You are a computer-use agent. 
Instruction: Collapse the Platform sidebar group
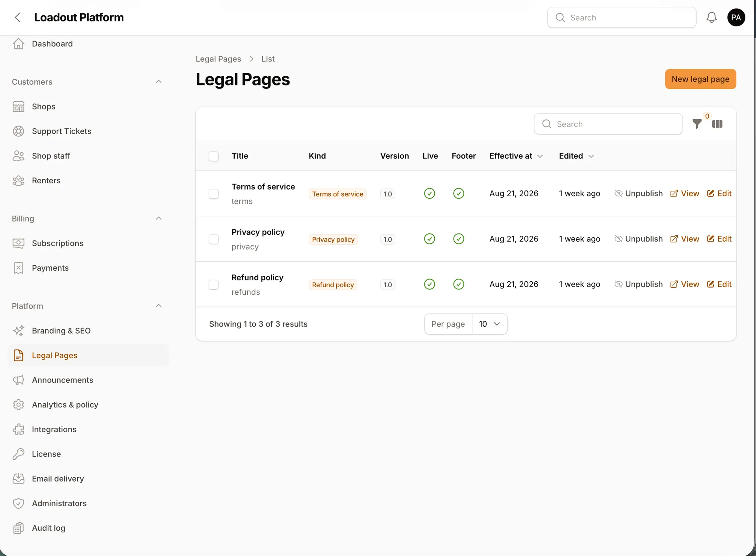[x=159, y=306]
